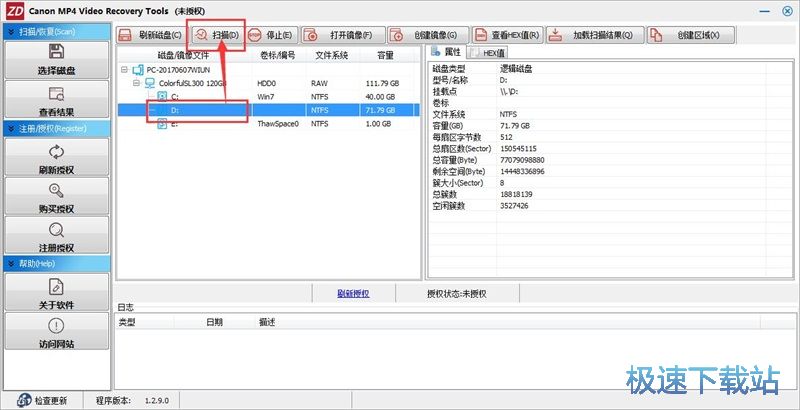Open 访问网站 visit website
Viewport: 800px width, 410px height.
(57, 331)
